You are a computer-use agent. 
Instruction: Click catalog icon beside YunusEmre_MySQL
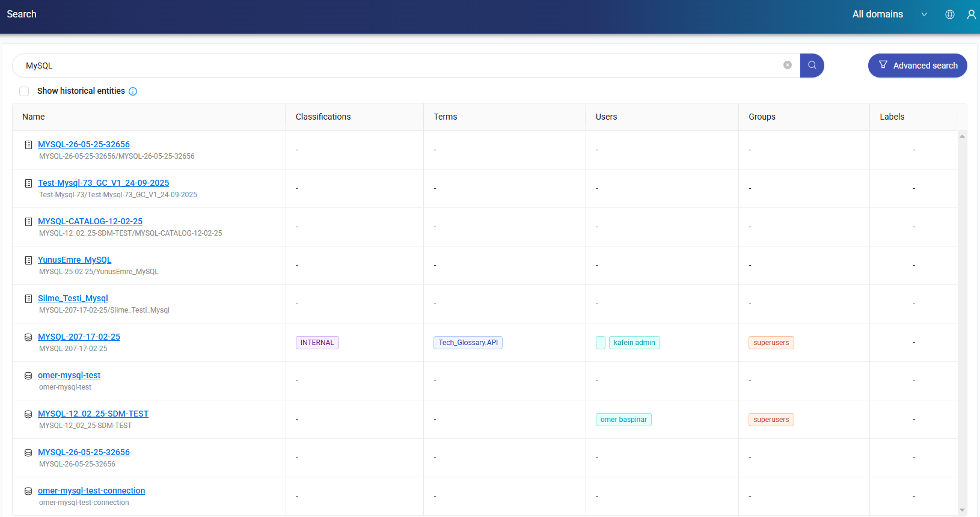coord(28,260)
